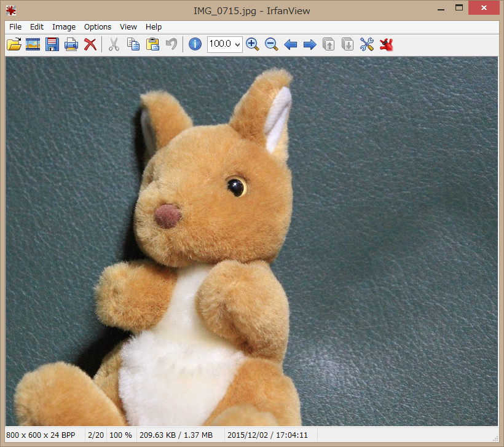Copy the image to clipboard

[x=133, y=44]
